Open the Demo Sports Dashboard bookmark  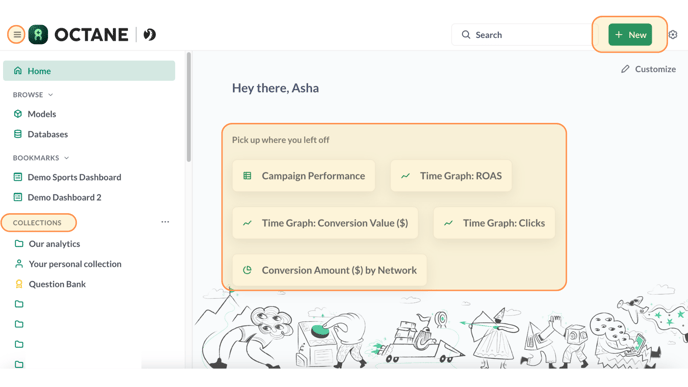(x=89, y=177)
